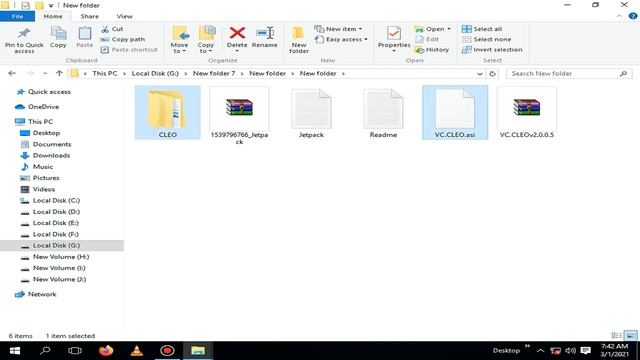The image size is (640, 360).
Task: Show file History
Action: click(x=432, y=49)
